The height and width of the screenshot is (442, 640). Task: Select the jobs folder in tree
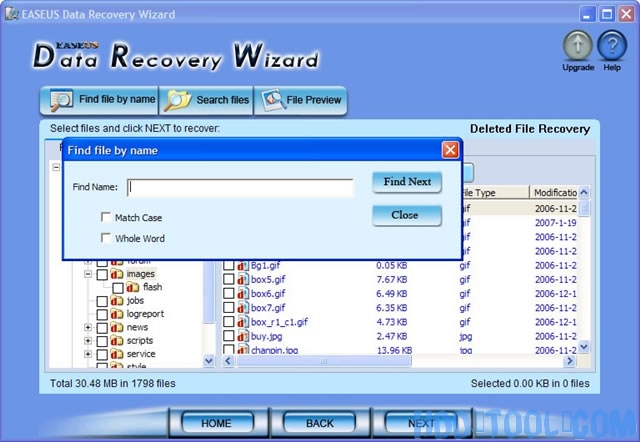pos(135,300)
